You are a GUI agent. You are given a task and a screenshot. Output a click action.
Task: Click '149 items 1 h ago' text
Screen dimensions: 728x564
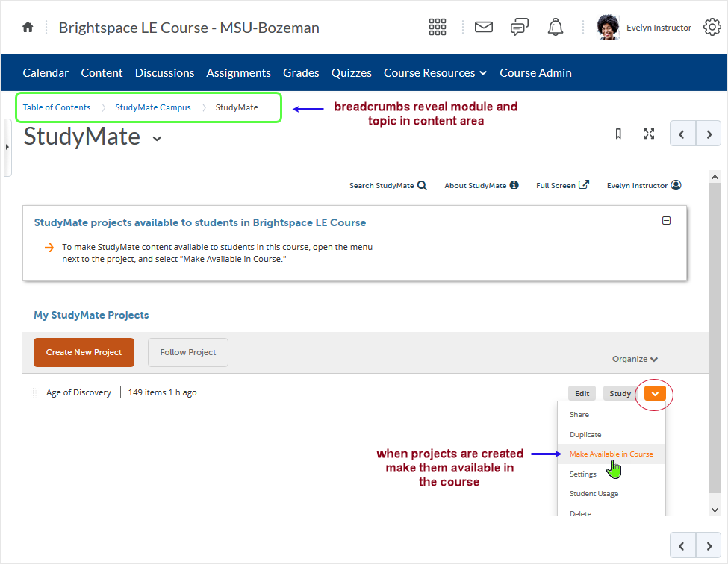click(x=163, y=393)
